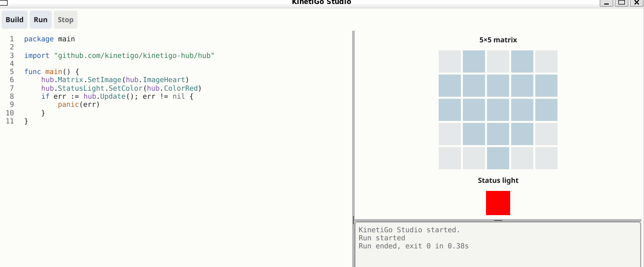Click the "func main() {" line
Screen dimensions: 644x267
coord(52,72)
